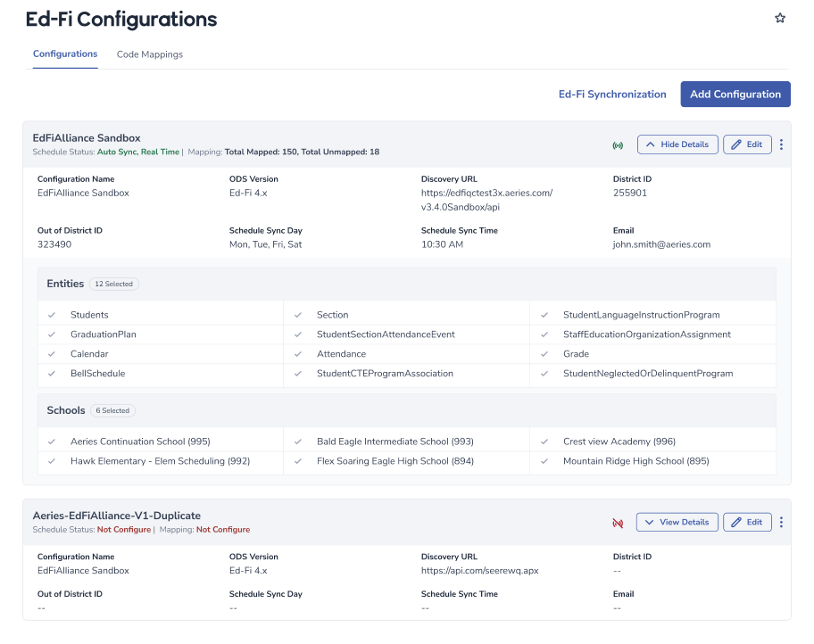Click the sync days Mon, Tue, Fri, Sat

coord(265,244)
